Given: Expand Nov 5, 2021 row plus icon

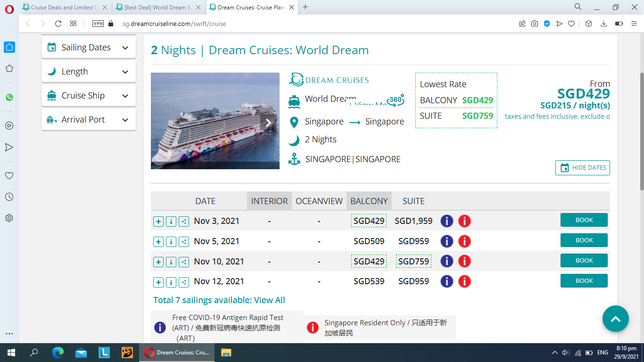Looking at the screenshot, I should pos(158,242).
